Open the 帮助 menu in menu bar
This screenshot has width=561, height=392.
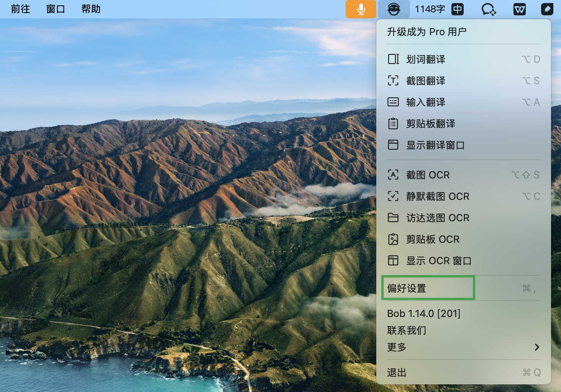(x=91, y=9)
